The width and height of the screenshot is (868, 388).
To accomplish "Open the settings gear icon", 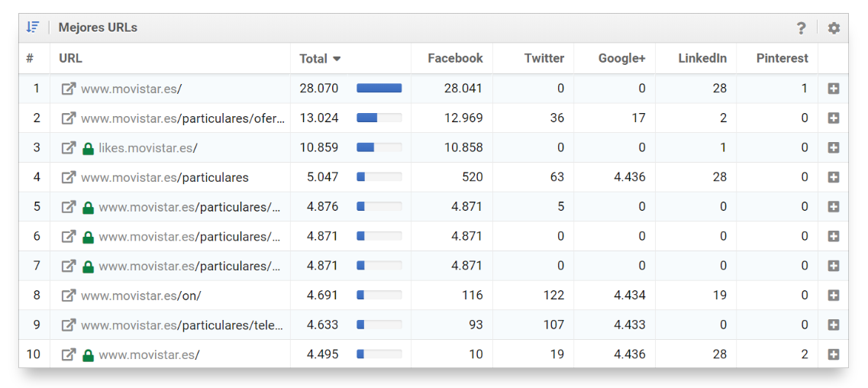I will coord(834,28).
